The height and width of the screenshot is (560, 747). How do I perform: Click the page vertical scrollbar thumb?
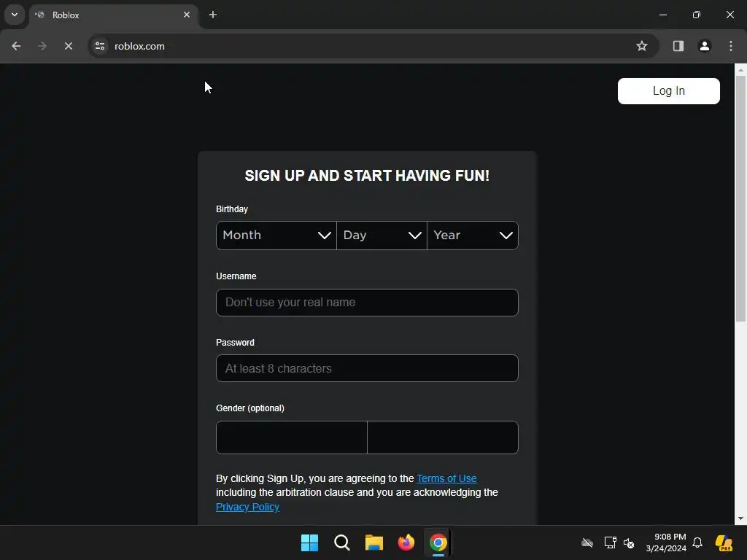point(740,198)
